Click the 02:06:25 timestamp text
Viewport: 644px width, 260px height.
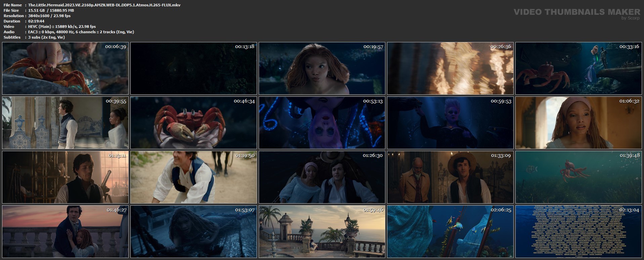pos(501,210)
